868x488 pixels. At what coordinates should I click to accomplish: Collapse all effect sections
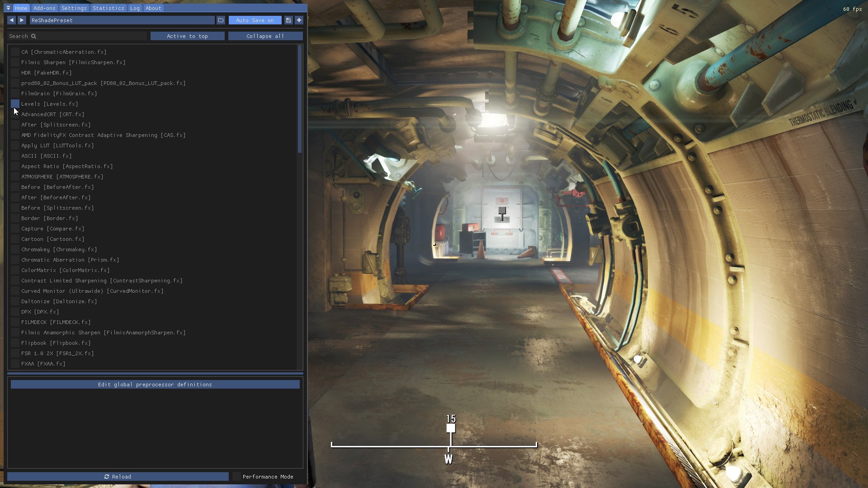pyautogui.click(x=265, y=36)
